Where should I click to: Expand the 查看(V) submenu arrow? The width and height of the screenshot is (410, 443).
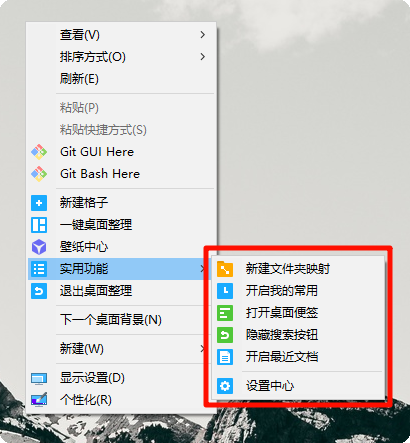(x=202, y=35)
